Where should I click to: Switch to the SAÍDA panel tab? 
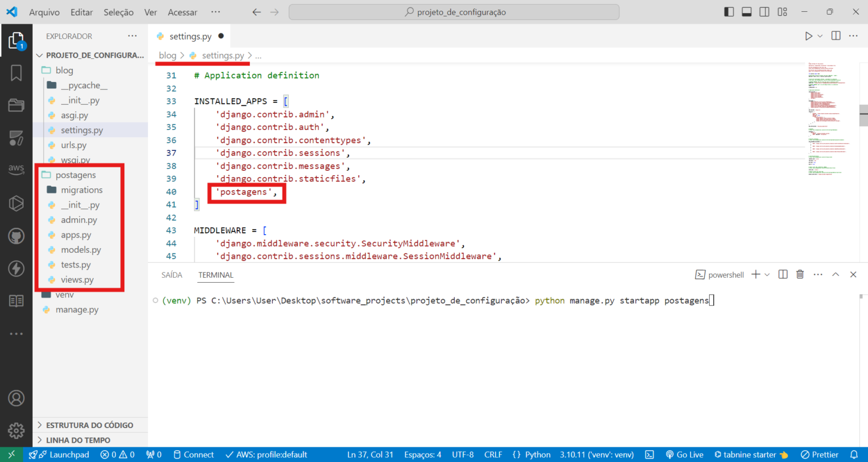click(172, 275)
